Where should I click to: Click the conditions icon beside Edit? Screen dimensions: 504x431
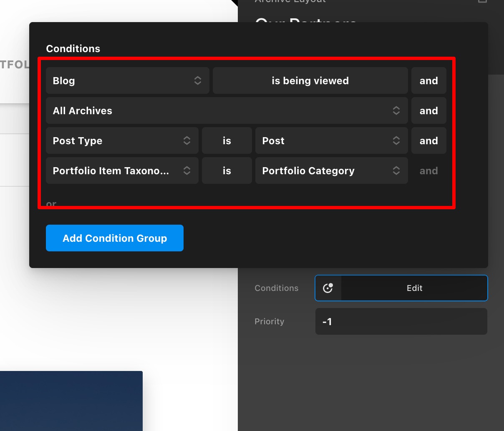tap(328, 288)
